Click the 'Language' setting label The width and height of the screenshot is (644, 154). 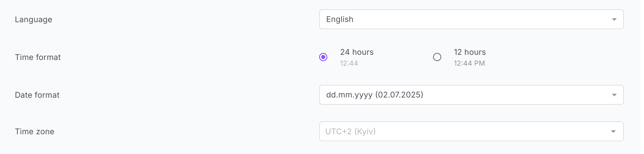click(34, 19)
